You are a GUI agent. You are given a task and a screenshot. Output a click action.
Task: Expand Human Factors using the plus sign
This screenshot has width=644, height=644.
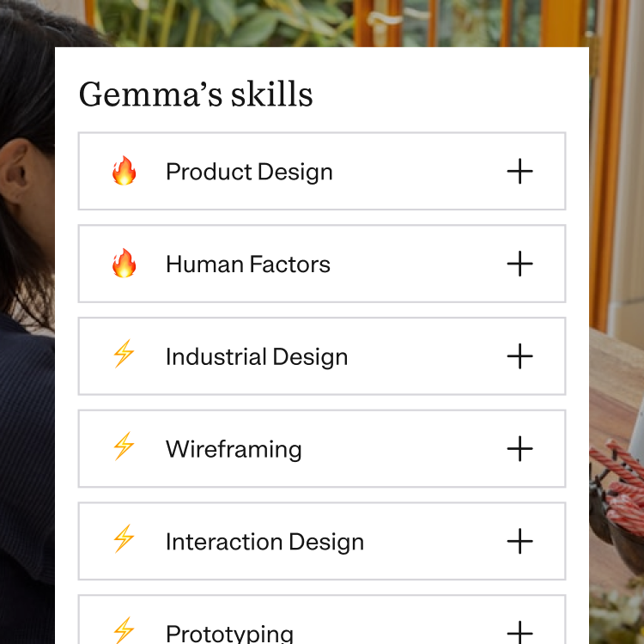pos(520,264)
